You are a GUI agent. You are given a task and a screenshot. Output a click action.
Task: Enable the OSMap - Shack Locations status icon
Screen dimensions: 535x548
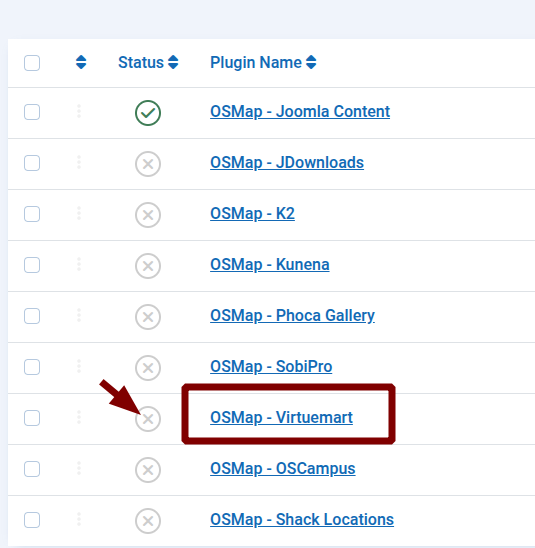(x=148, y=521)
